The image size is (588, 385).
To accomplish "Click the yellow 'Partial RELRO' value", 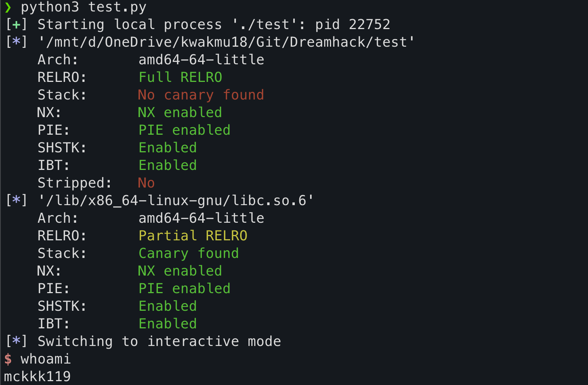I will point(193,236).
